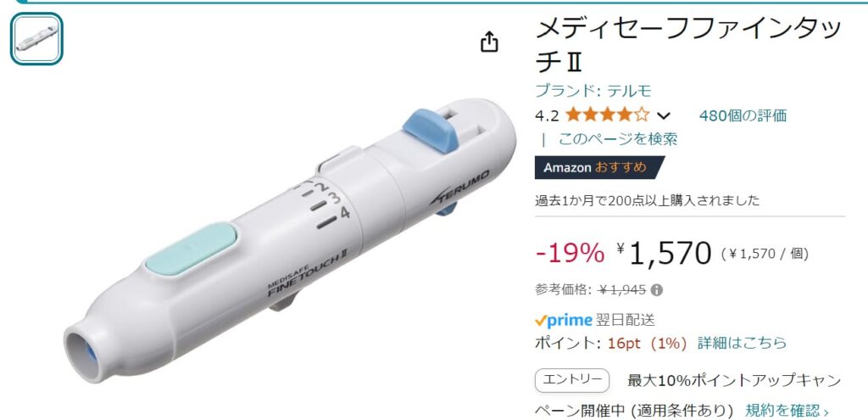Click the -19% discount label
Image resolution: width=868 pixels, height=420 pixels.
(x=570, y=254)
